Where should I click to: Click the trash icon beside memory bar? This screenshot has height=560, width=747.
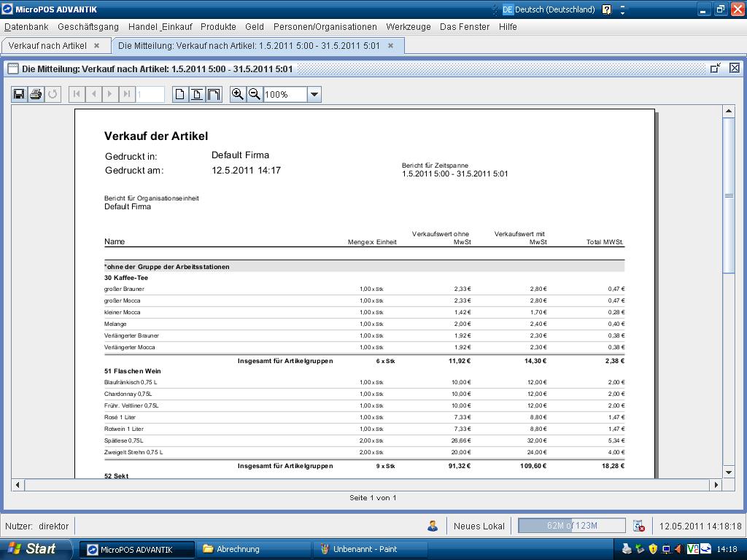639,526
